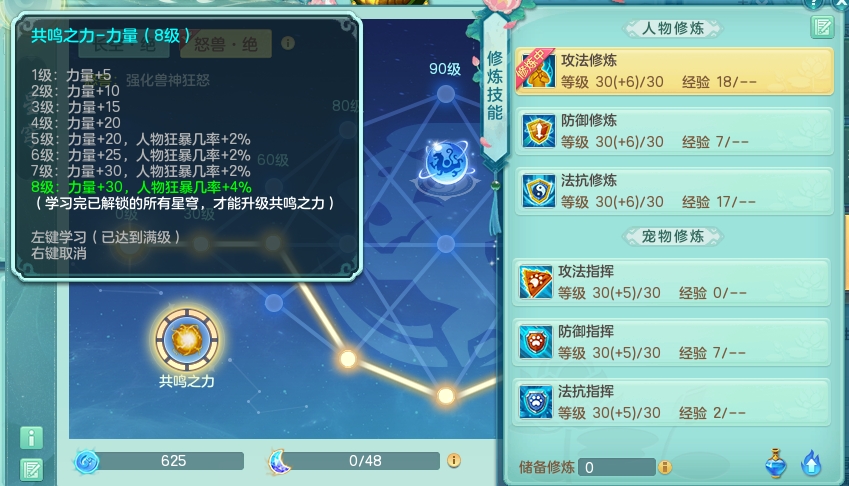Click the info icon beside 储备修炼
The height and width of the screenshot is (486, 849).
coord(665,467)
